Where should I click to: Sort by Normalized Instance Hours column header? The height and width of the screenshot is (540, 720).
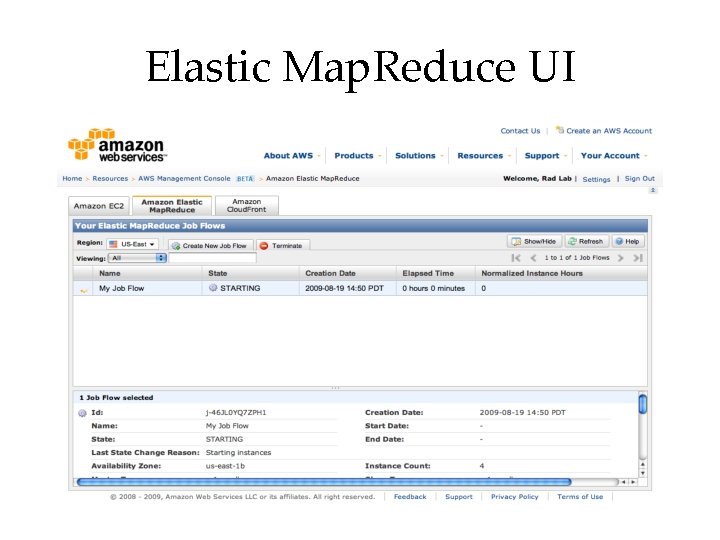coord(561,273)
